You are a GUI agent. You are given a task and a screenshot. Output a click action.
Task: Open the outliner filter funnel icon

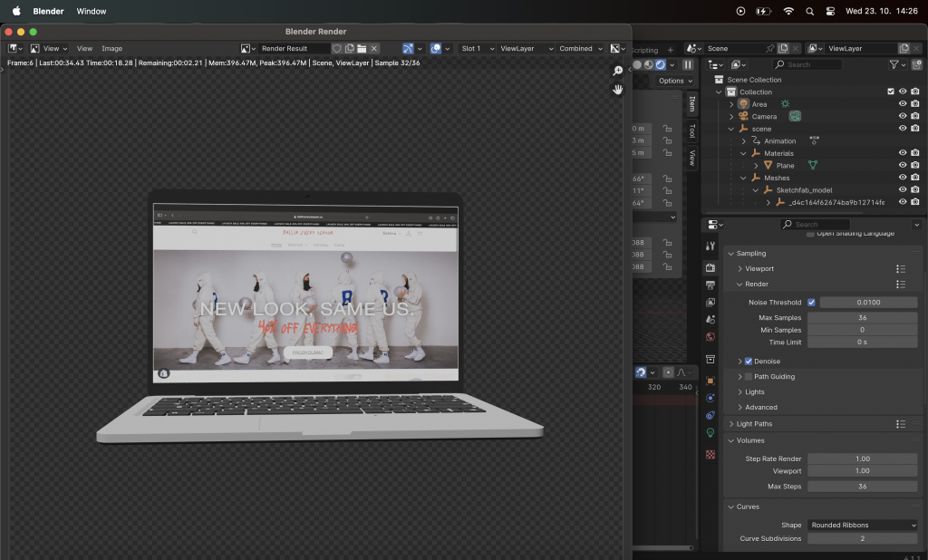click(x=894, y=64)
